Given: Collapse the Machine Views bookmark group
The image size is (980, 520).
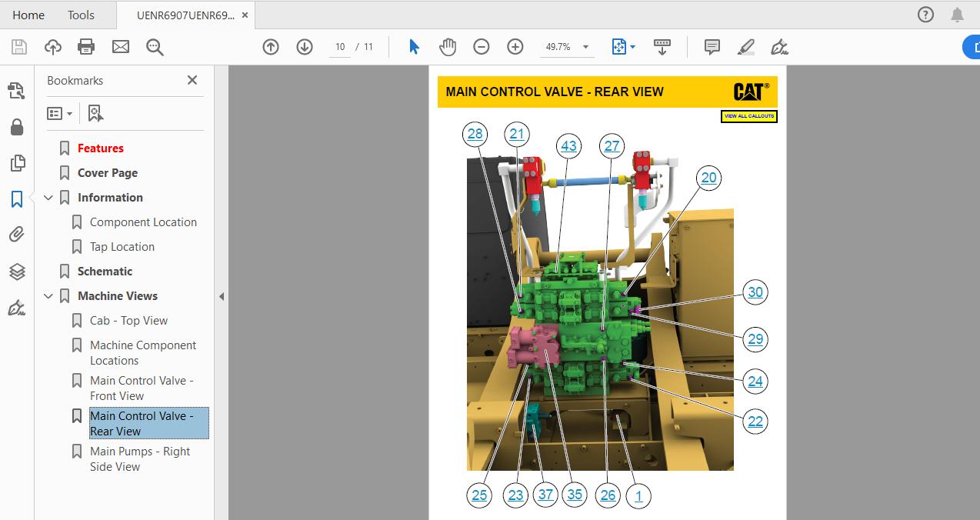Looking at the screenshot, I should [48, 296].
